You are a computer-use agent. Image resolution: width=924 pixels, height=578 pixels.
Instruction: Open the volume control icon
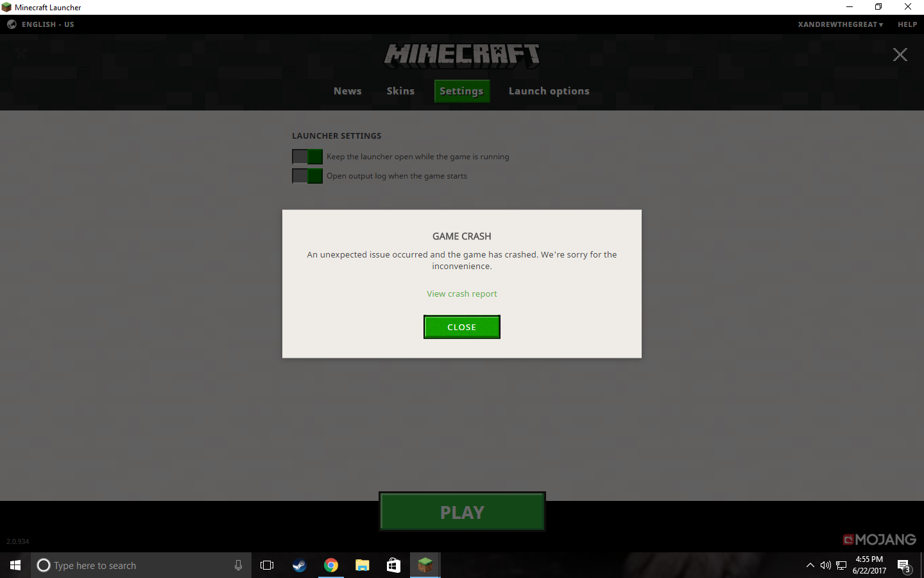coord(826,565)
